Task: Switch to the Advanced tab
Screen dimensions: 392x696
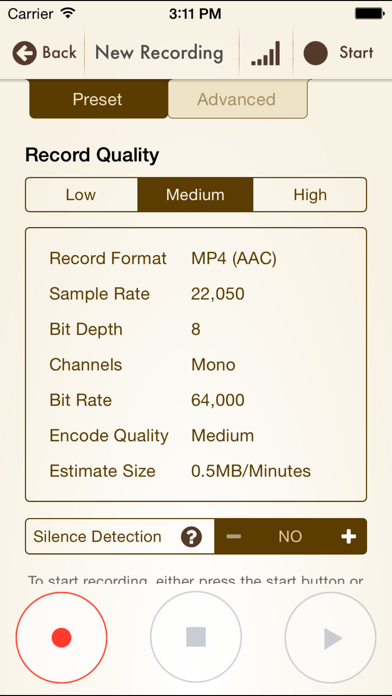Action: tap(237, 99)
